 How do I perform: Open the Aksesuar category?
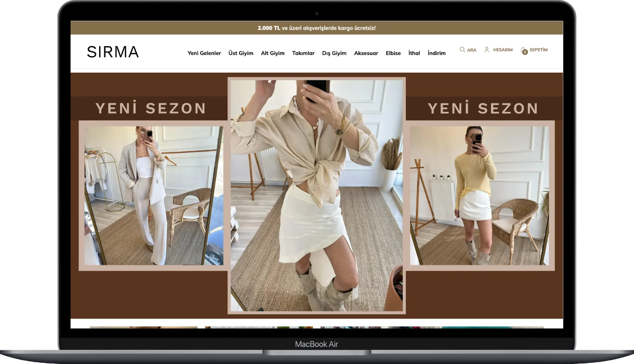(x=366, y=53)
